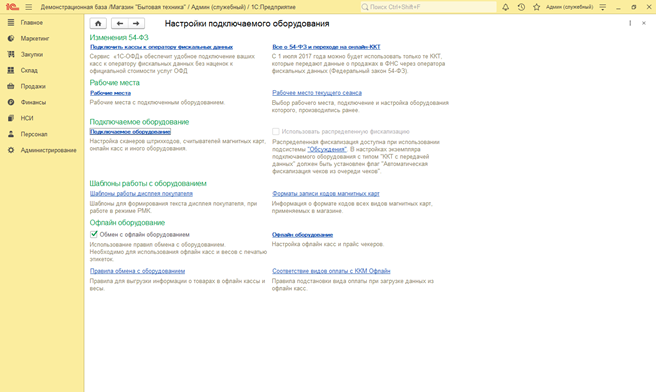The height and width of the screenshot is (392, 656).
Task: Click Маркетинг pie chart icon
Action: 11,38
